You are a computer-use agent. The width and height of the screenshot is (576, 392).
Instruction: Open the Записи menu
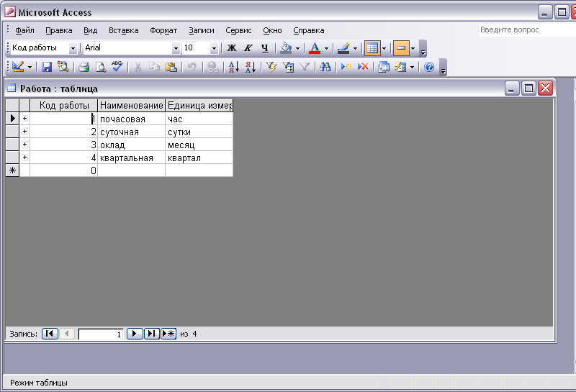click(x=202, y=30)
